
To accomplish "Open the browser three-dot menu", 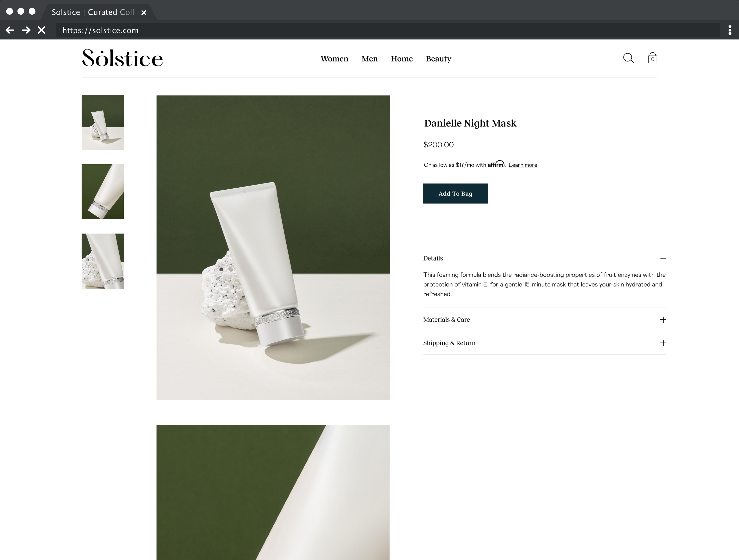I will [x=730, y=30].
